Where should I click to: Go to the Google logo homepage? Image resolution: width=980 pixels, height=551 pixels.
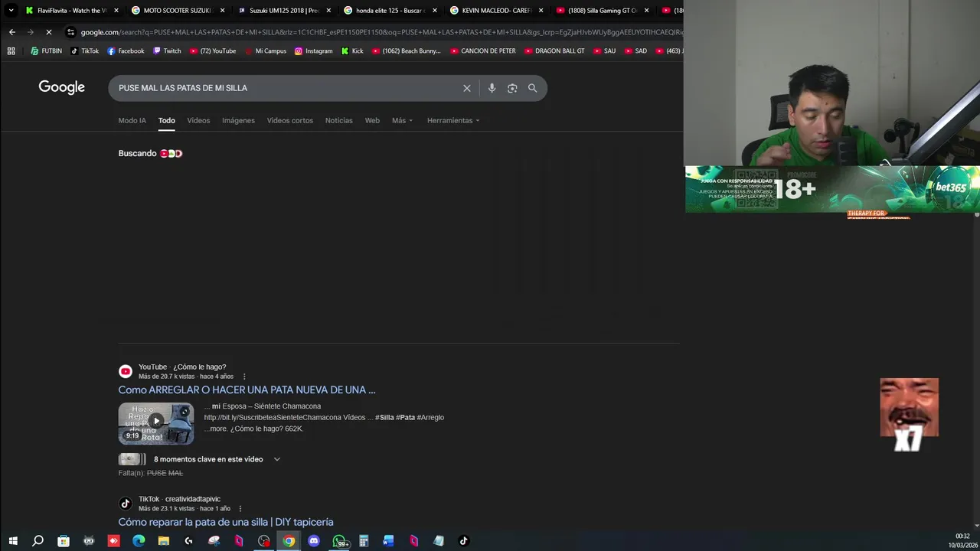click(x=62, y=87)
